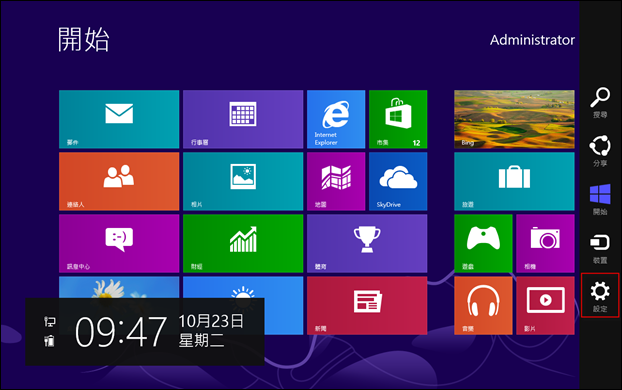Open the People tile (連絡人)
The height and width of the screenshot is (390, 622).
pyautogui.click(x=119, y=181)
